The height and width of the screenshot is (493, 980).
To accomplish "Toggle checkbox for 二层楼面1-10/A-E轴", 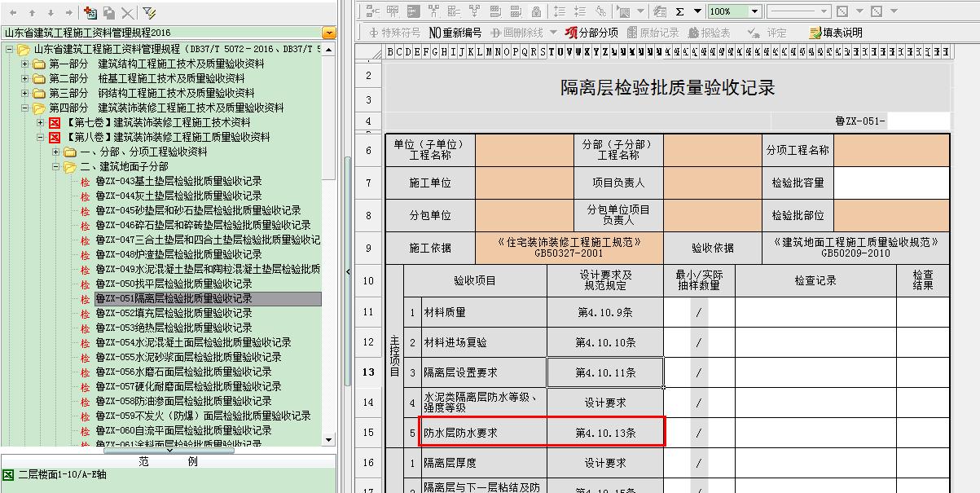I will pos(8,474).
